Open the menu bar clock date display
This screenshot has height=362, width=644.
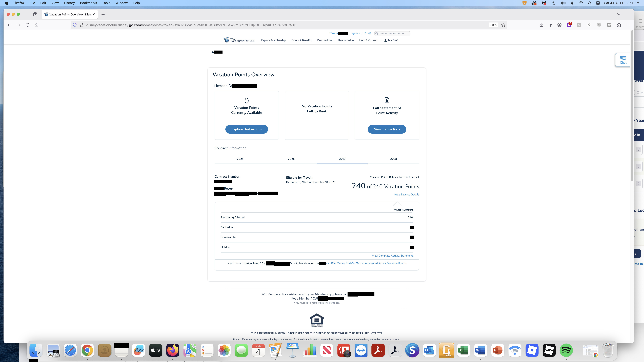[621, 3]
